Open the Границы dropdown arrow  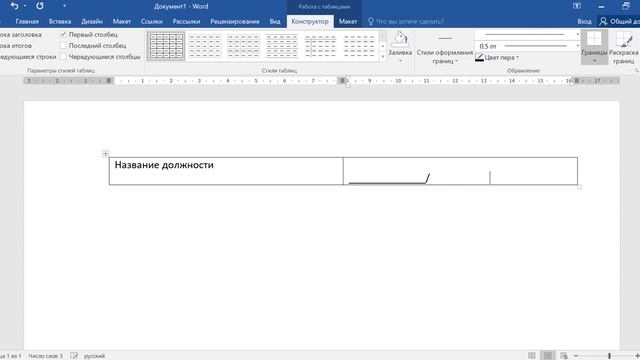(x=594, y=61)
